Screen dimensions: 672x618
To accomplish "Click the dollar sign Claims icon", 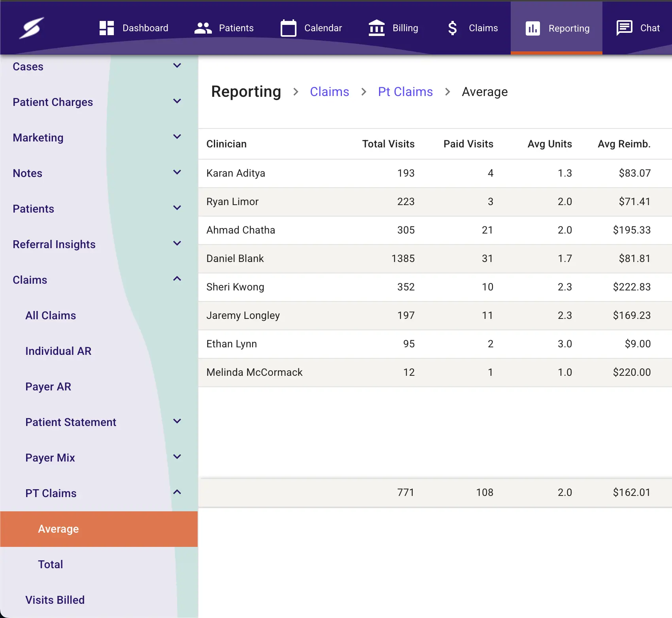I will 452,28.
